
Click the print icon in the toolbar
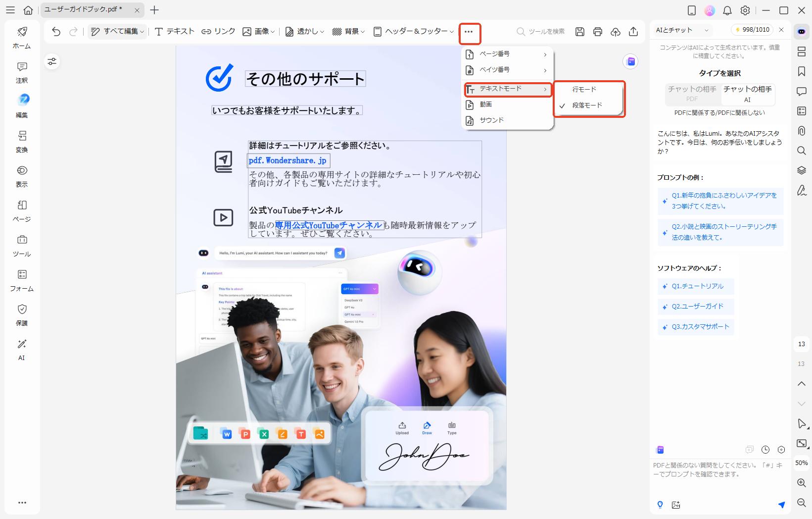point(597,31)
